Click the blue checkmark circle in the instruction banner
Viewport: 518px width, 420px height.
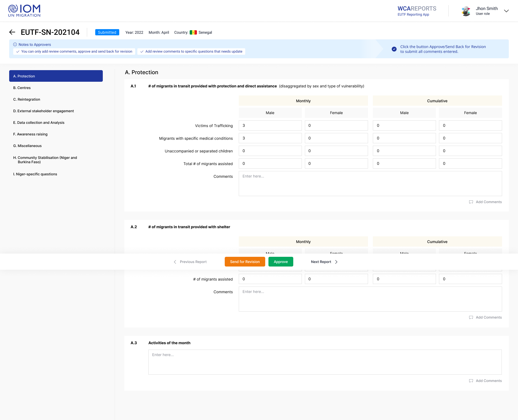click(x=394, y=49)
